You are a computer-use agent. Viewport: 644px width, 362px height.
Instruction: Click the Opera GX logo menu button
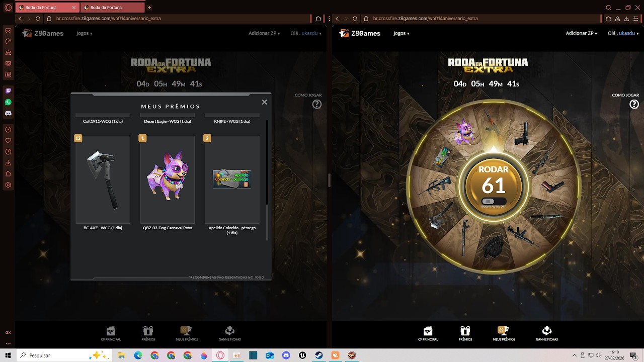pos(8,8)
